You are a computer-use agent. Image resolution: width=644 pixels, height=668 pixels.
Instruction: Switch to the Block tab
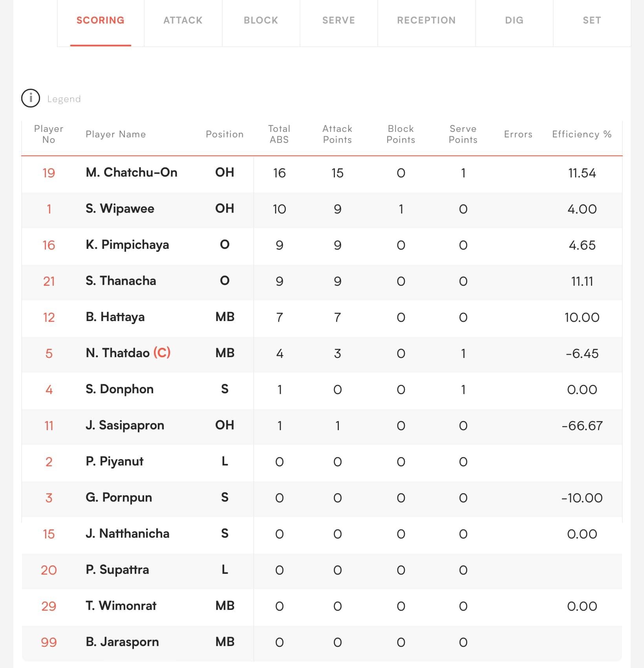click(261, 20)
